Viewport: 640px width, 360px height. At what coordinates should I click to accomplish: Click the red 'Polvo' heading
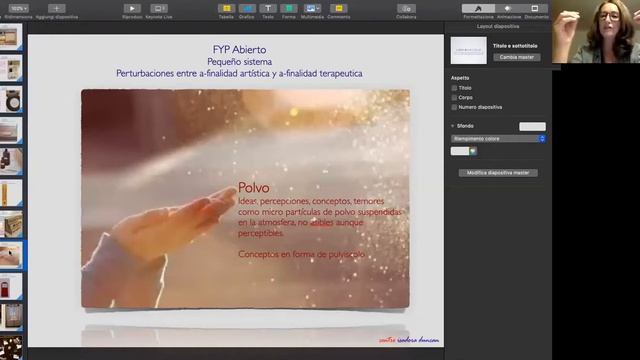[253, 187]
